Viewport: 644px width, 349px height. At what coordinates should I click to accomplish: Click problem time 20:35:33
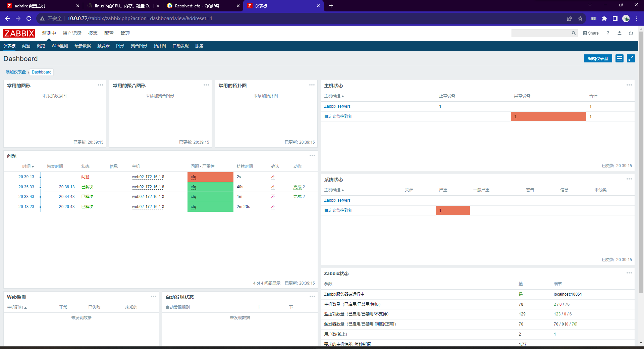pyautogui.click(x=26, y=187)
